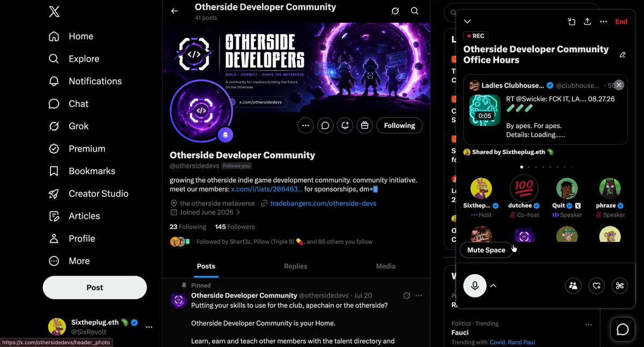Open the x.com/i/lists link in bio
This screenshot has height=347, width=644.
click(267, 189)
